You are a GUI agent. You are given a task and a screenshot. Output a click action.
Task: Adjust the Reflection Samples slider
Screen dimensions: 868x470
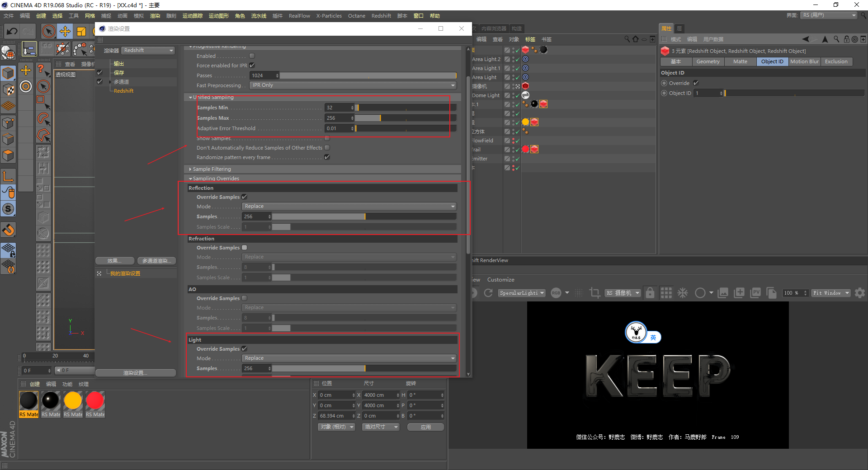(x=364, y=216)
